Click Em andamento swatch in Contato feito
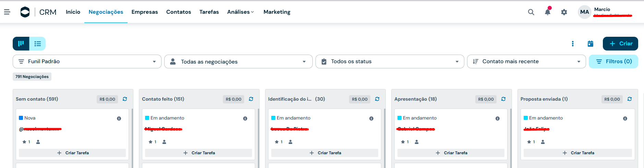 (147, 118)
